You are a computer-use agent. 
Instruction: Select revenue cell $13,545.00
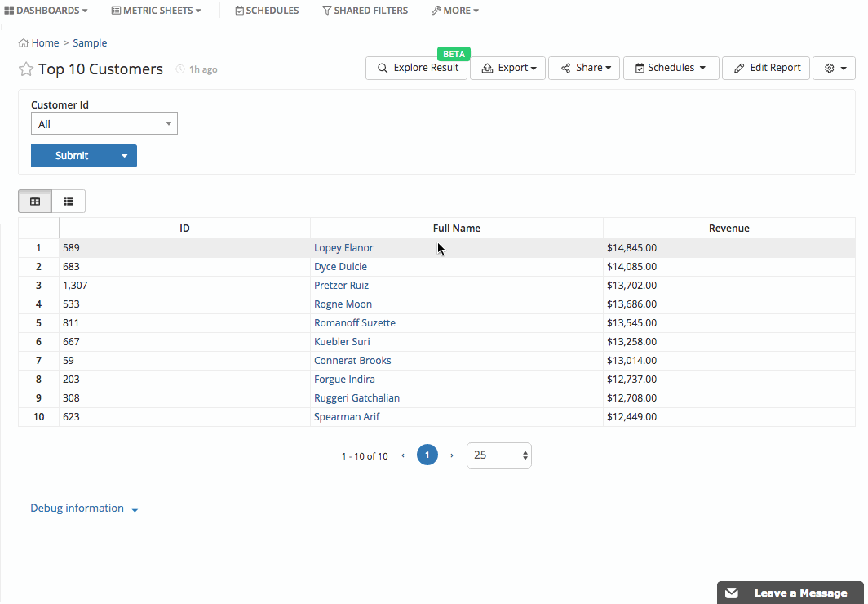click(729, 323)
